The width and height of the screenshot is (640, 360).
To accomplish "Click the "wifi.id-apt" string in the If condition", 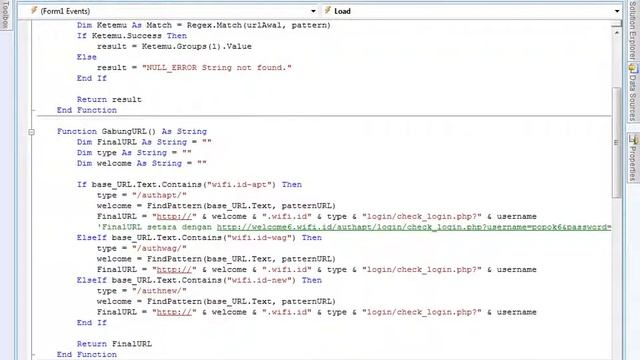I will 241,184.
